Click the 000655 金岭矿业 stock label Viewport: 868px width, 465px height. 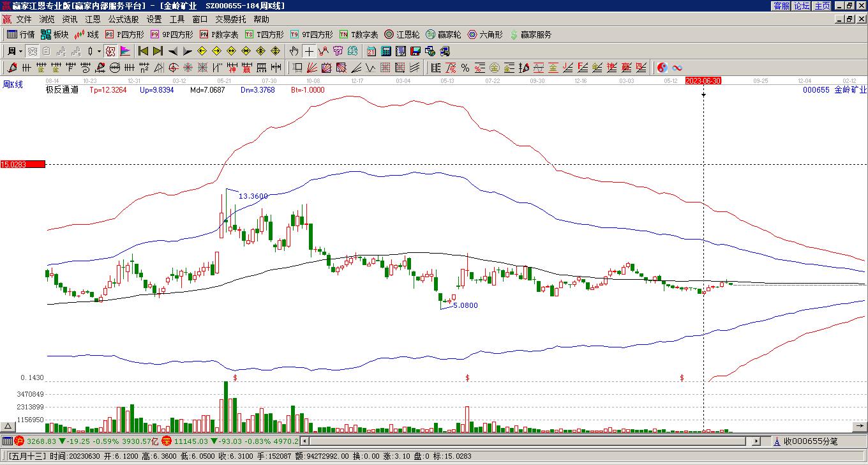(835, 90)
